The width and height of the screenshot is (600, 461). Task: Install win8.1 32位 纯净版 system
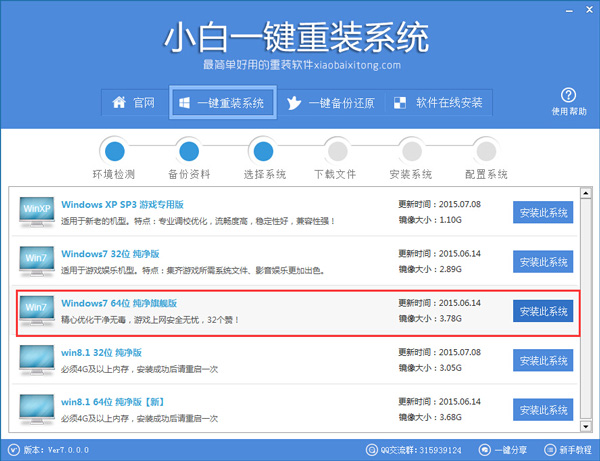point(543,359)
